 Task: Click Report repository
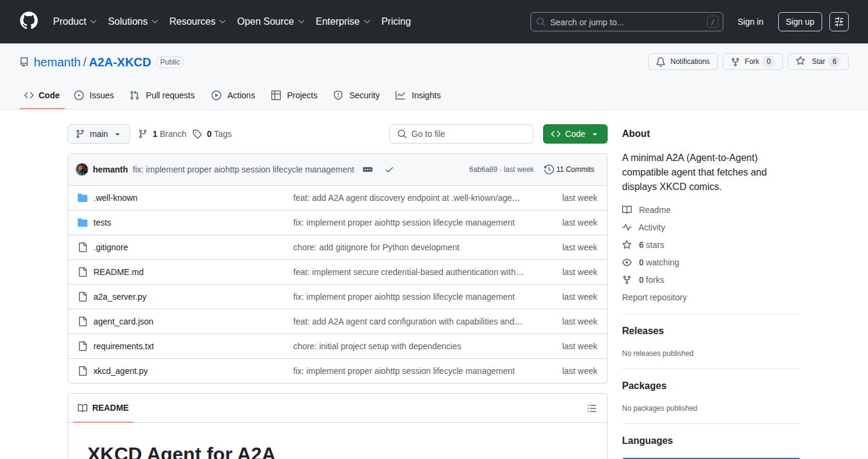tap(654, 297)
